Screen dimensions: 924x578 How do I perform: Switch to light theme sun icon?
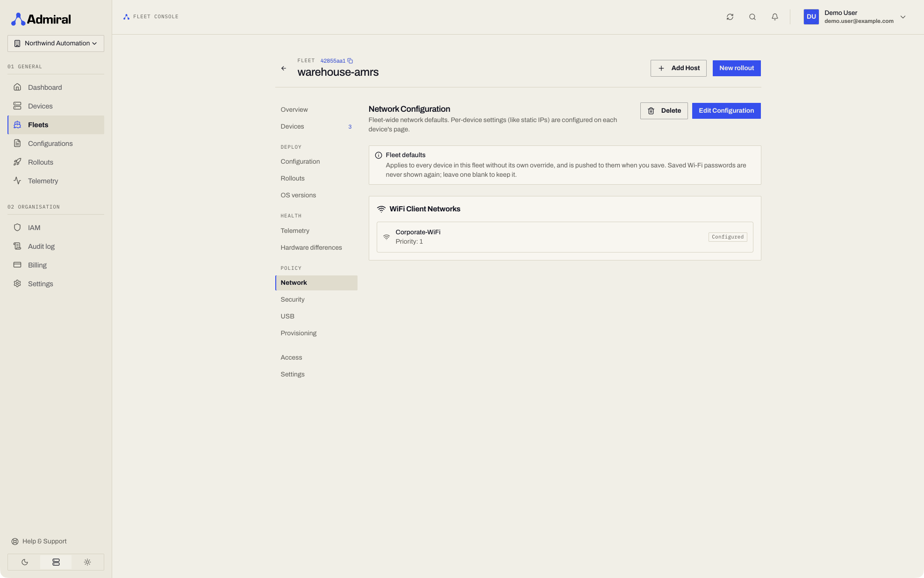(x=87, y=562)
